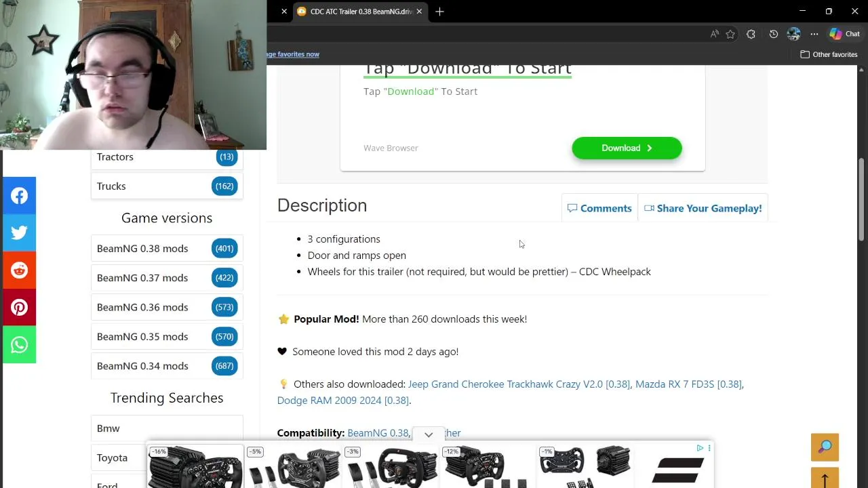Open Jeep Grand Cherokee Trackhawk mod link
This screenshot has width=868, height=488.
[x=519, y=384]
